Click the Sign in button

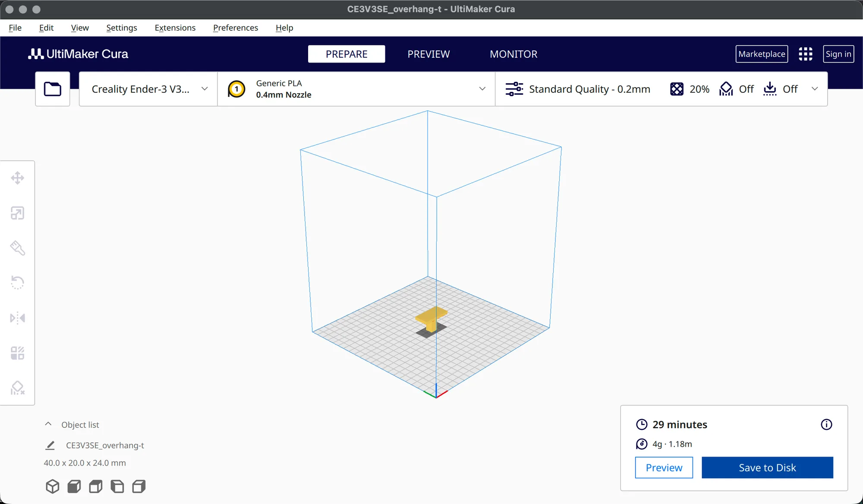point(838,54)
